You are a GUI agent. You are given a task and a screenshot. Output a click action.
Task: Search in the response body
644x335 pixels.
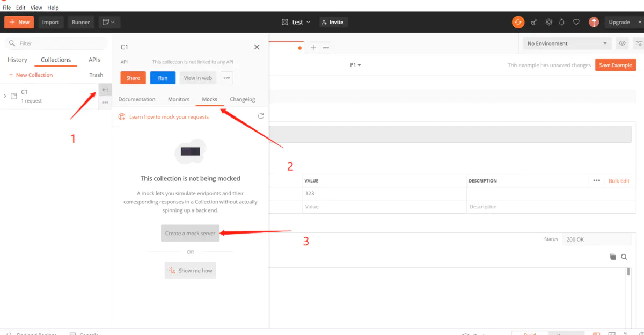point(624,257)
